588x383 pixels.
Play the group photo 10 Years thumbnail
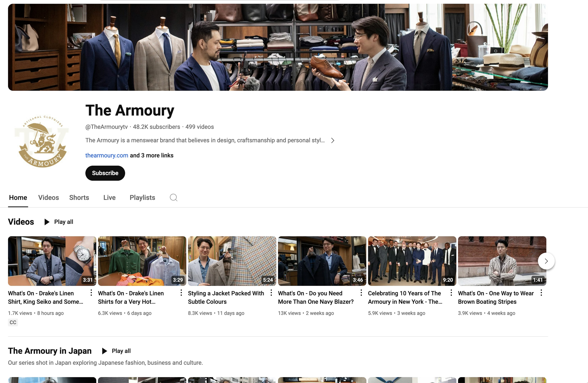[412, 261]
